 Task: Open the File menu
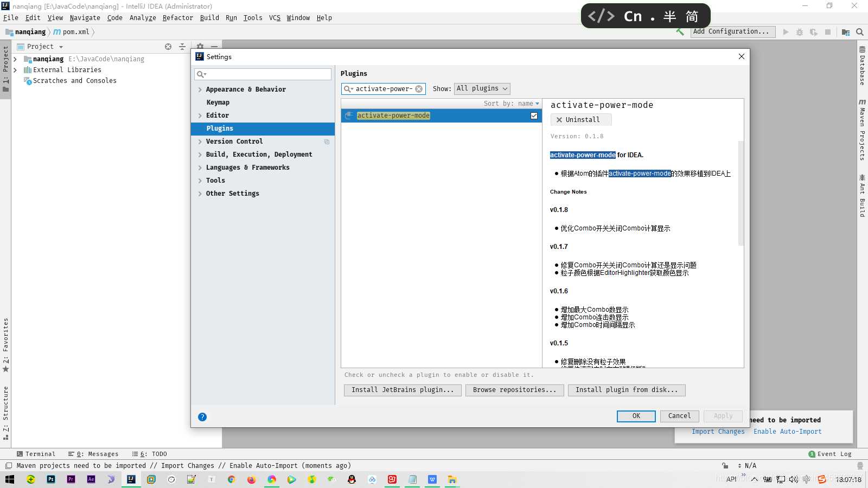click(x=11, y=18)
